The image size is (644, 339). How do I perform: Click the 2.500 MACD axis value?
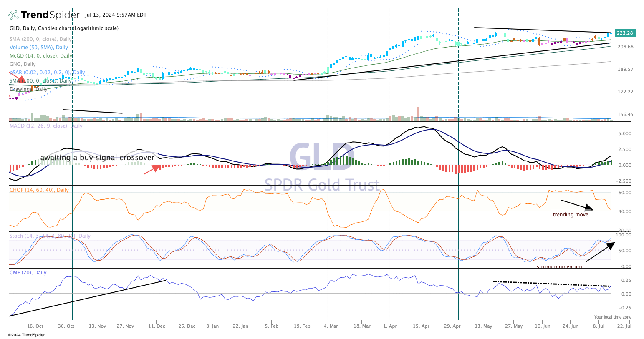(625, 149)
